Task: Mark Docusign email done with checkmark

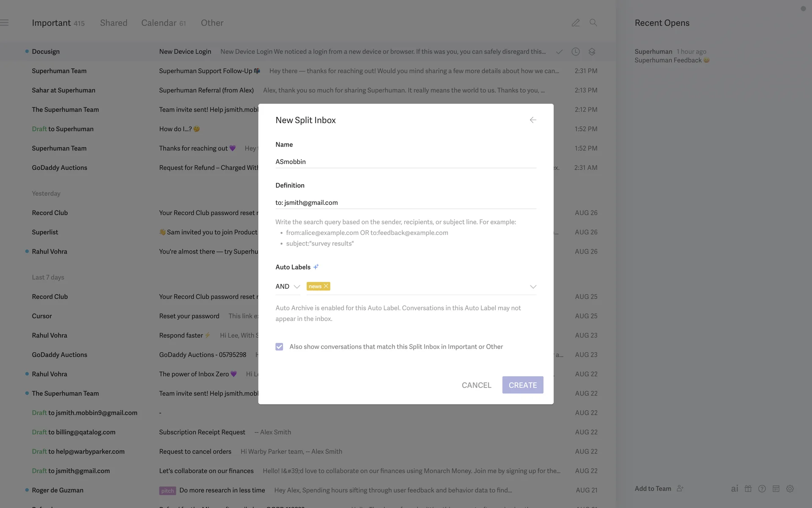Action: point(559,52)
